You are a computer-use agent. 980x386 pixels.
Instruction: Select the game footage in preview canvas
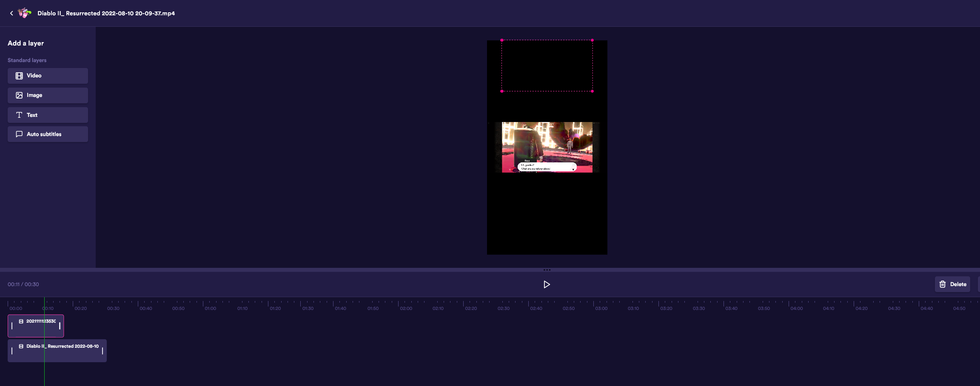(547, 147)
